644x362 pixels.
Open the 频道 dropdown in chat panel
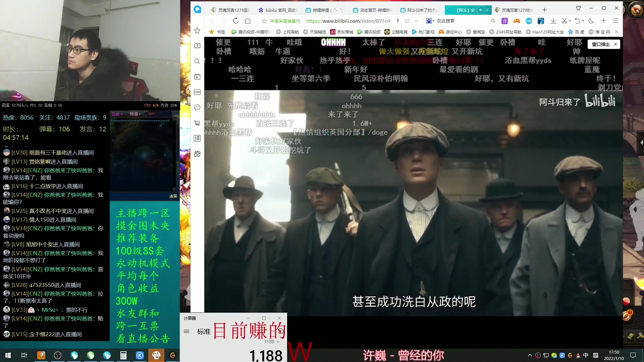click(135, 114)
